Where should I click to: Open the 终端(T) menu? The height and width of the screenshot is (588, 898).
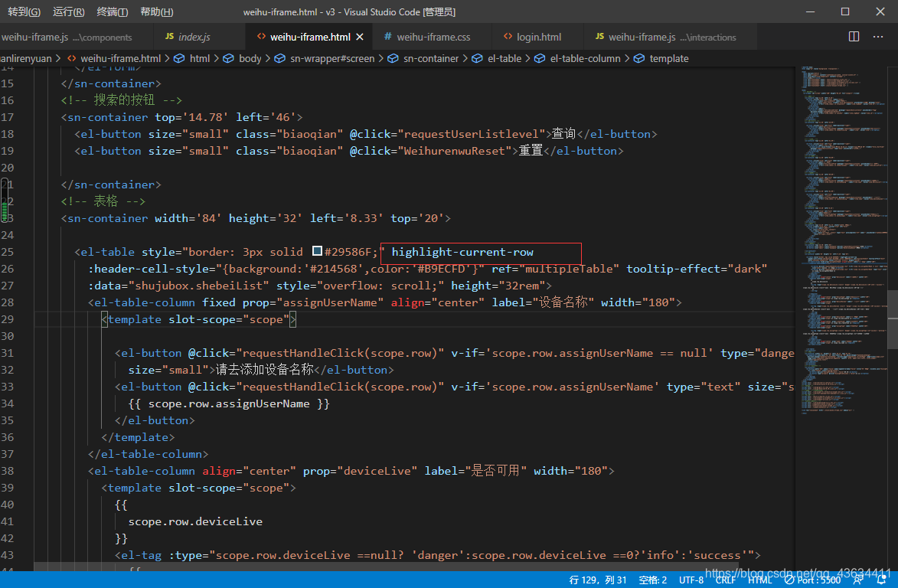point(111,12)
